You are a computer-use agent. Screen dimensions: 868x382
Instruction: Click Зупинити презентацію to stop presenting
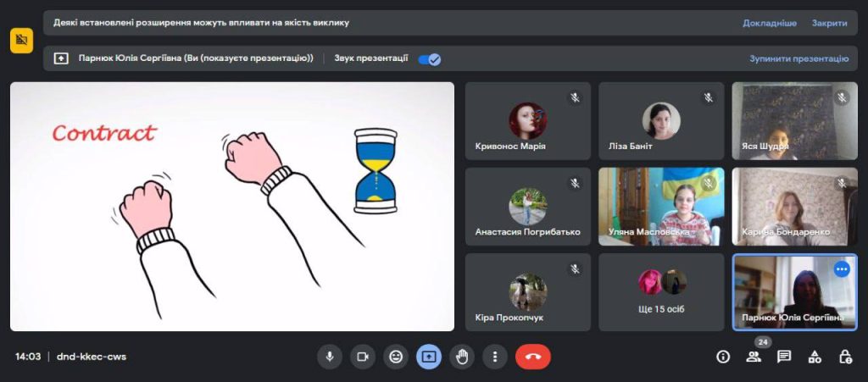click(x=798, y=59)
